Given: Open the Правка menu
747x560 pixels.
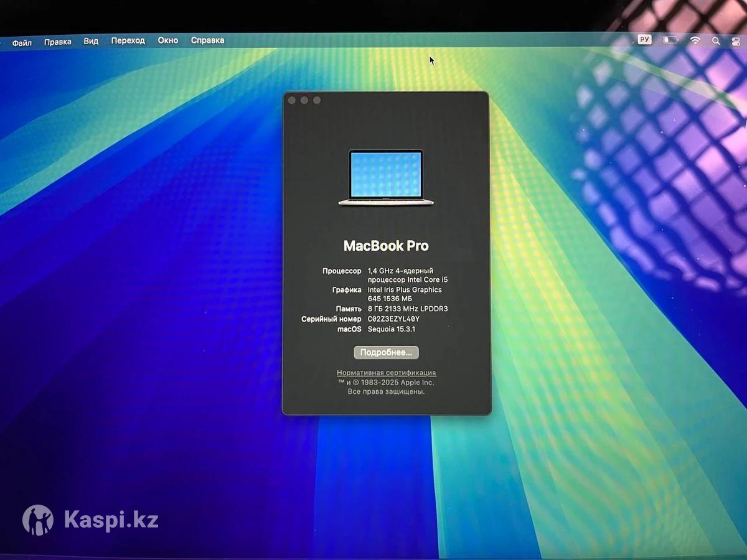Looking at the screenshot, I should pyautogui.click(x=57, y=42).
